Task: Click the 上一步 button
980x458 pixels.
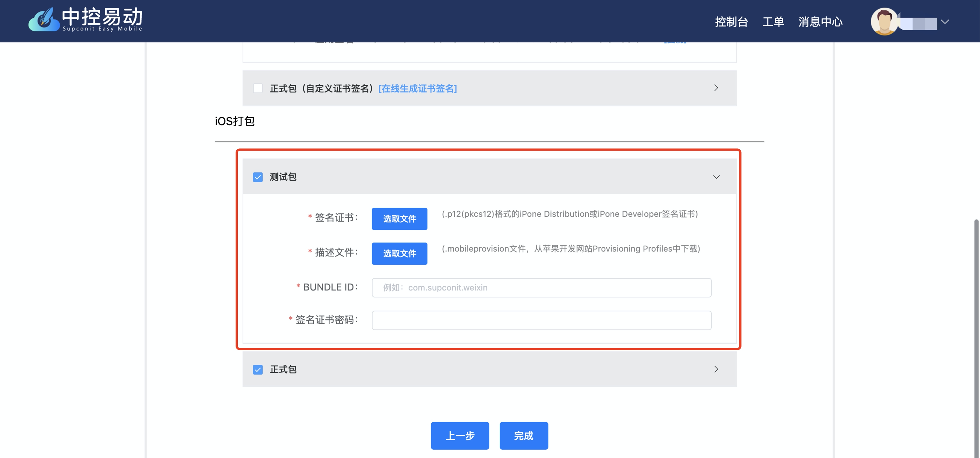Action: pyautogui.click(x=460, y=435)
